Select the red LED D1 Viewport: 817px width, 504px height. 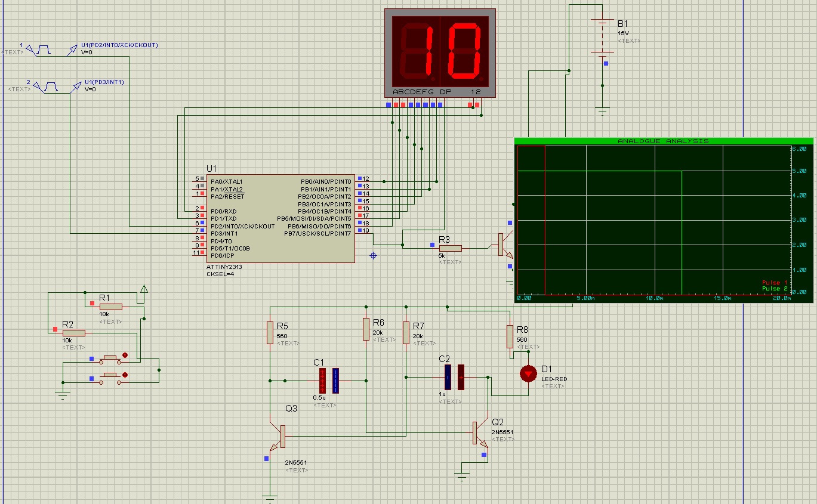point(528,374)
